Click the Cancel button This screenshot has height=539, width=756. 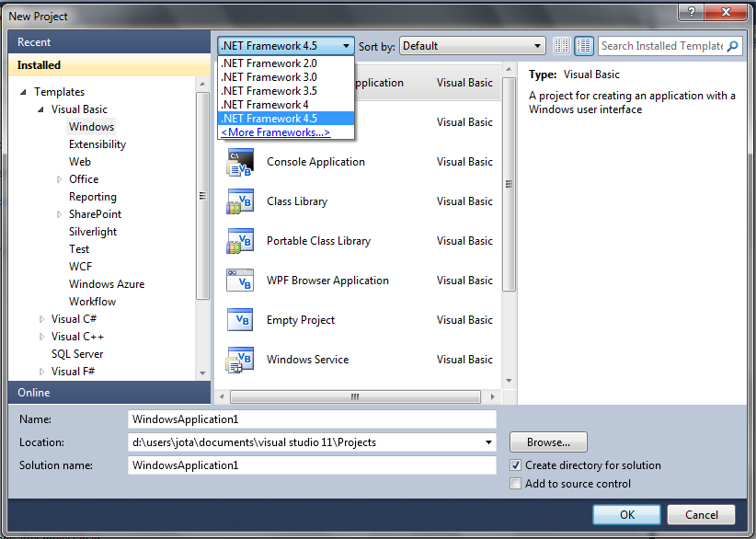click(701, 515)
